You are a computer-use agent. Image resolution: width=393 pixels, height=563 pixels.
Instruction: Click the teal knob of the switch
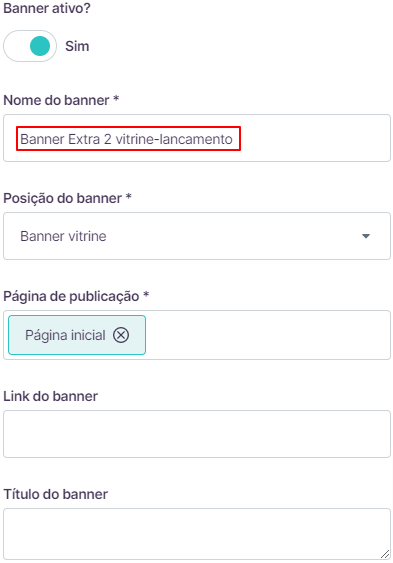pyautogui.click(x=40, y=46)
